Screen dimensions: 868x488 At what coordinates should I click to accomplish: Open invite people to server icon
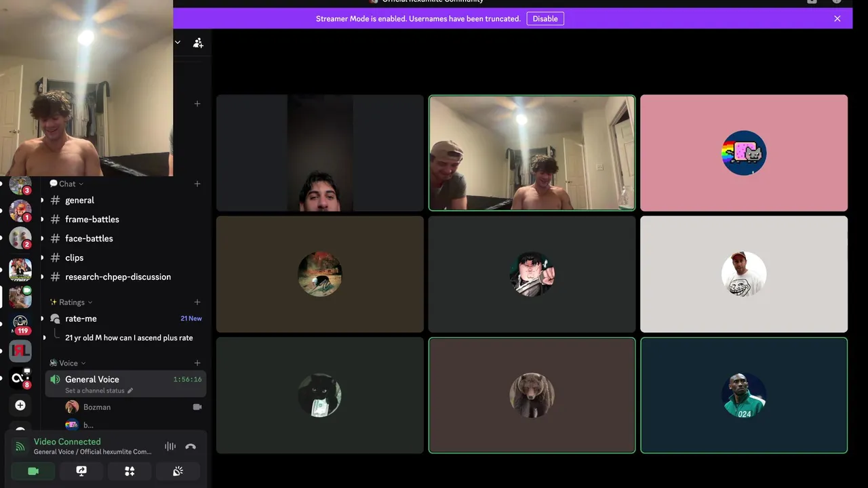coord(198,43)
